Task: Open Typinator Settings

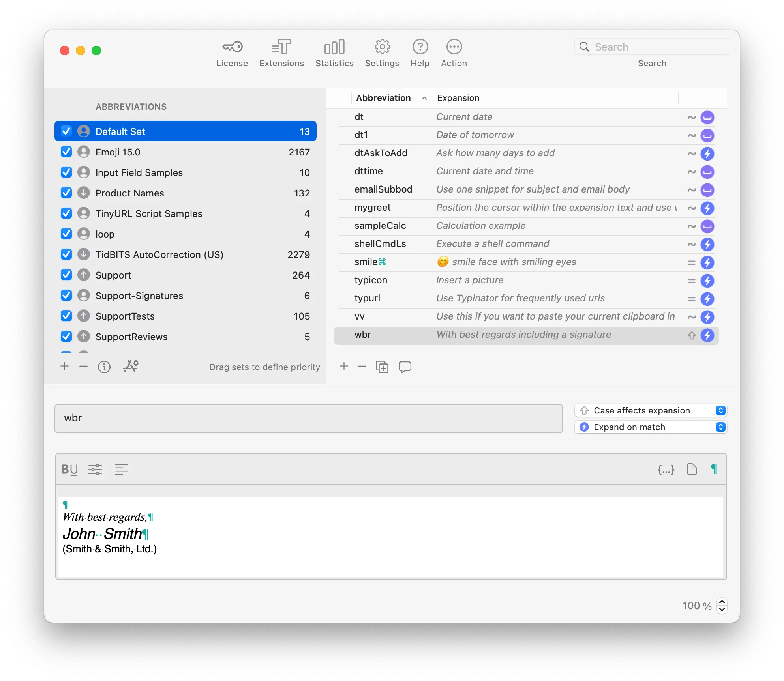Action: (x=381, y=52)
